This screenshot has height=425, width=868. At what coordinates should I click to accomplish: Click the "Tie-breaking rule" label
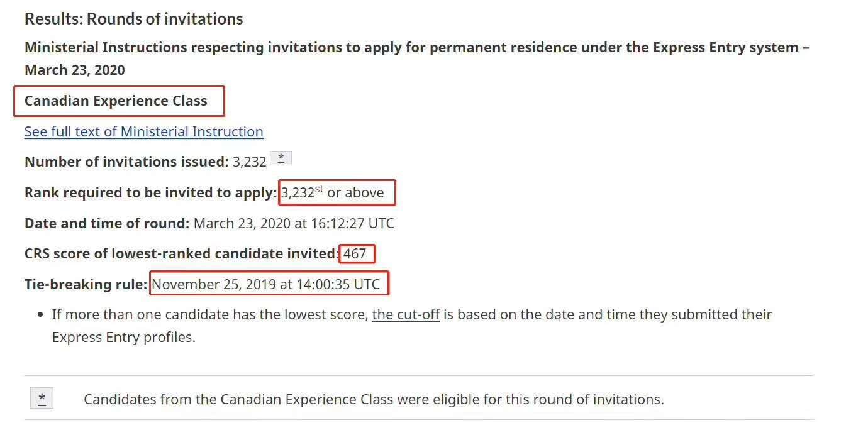(x=86, y=284)
